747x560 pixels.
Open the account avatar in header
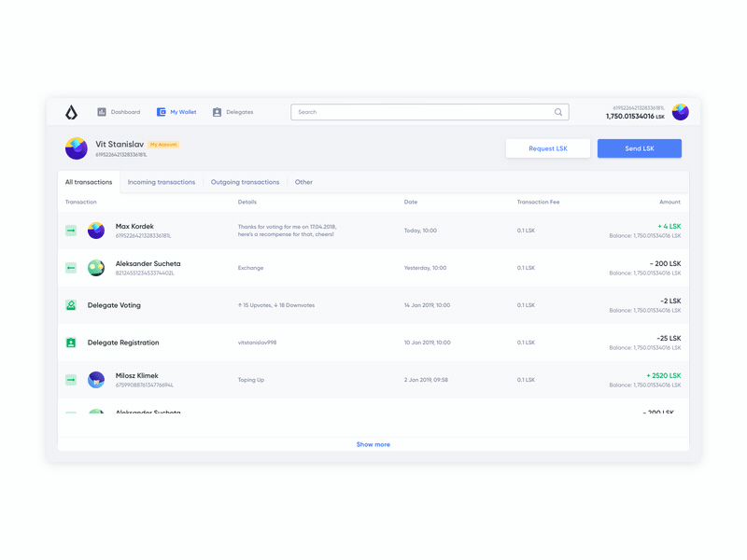[x=681, y=112]
